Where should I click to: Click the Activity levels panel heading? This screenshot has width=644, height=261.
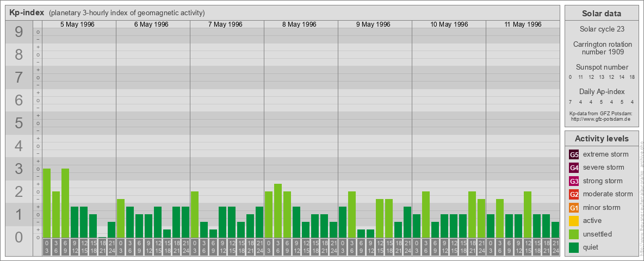[x=602, y=139]
